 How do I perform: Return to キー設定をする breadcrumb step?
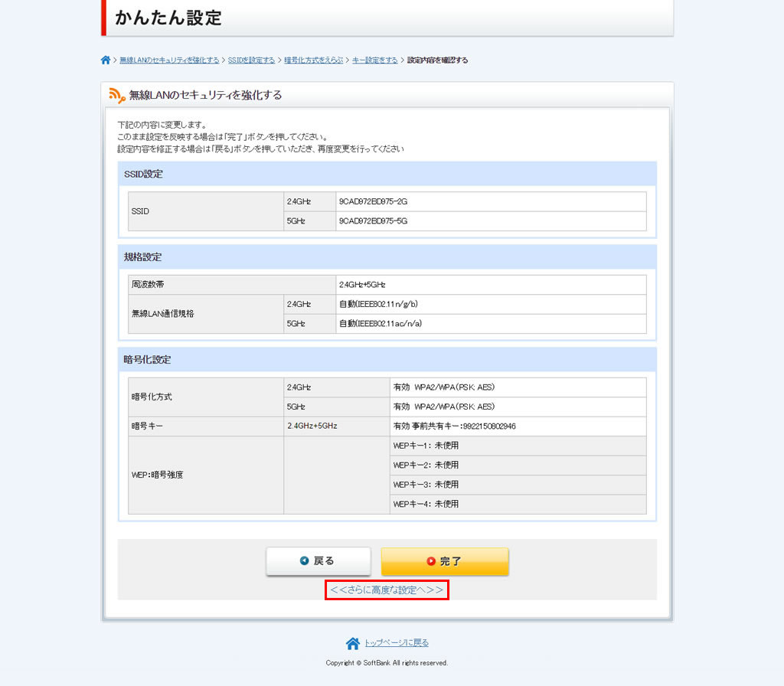375,60
